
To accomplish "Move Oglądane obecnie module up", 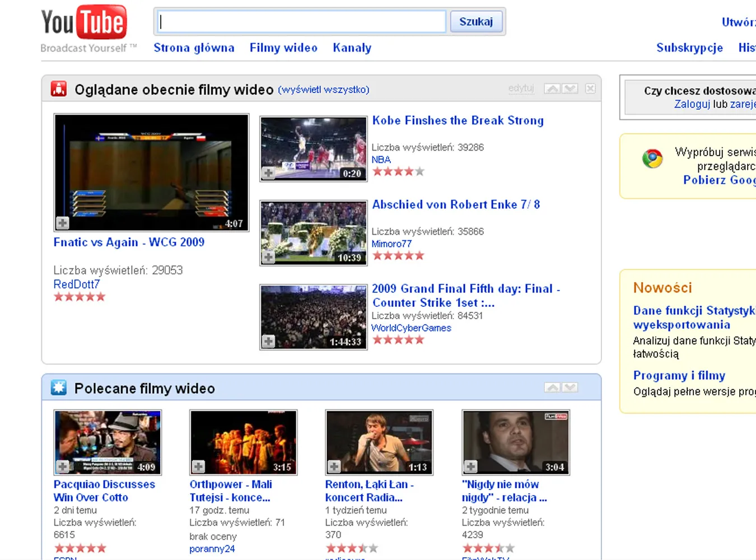I will [552, 88].
